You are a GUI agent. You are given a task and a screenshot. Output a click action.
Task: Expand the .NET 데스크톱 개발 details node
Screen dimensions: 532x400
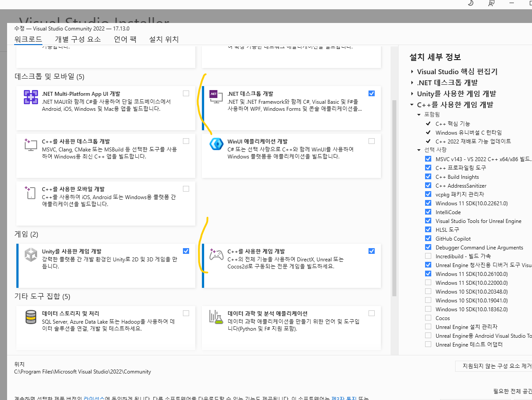[412, 83]
